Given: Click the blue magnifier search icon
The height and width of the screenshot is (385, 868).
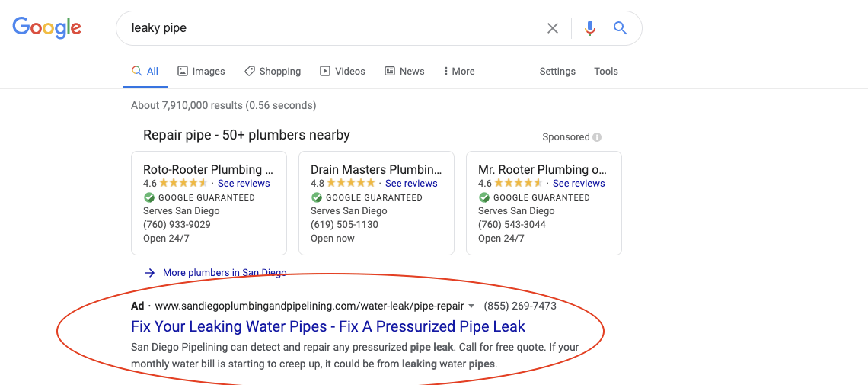Looking at the screenshot, I should (x=620, y=27).
